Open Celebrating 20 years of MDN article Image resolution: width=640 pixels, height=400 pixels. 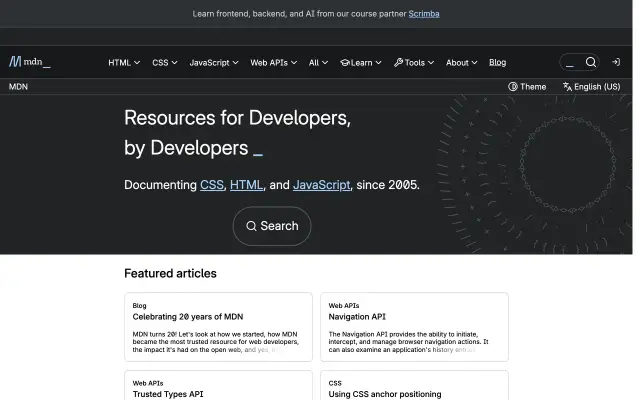pyautogui.click(x=188, y=317)
